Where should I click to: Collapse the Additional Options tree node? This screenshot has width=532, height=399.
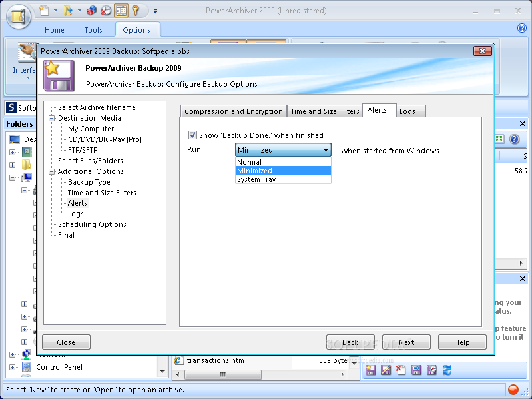(52, 171)
